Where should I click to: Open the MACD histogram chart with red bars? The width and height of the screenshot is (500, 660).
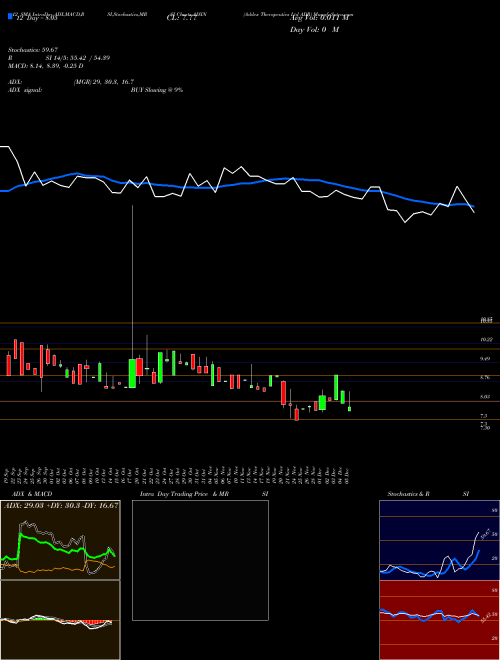(x=60, y=620)
